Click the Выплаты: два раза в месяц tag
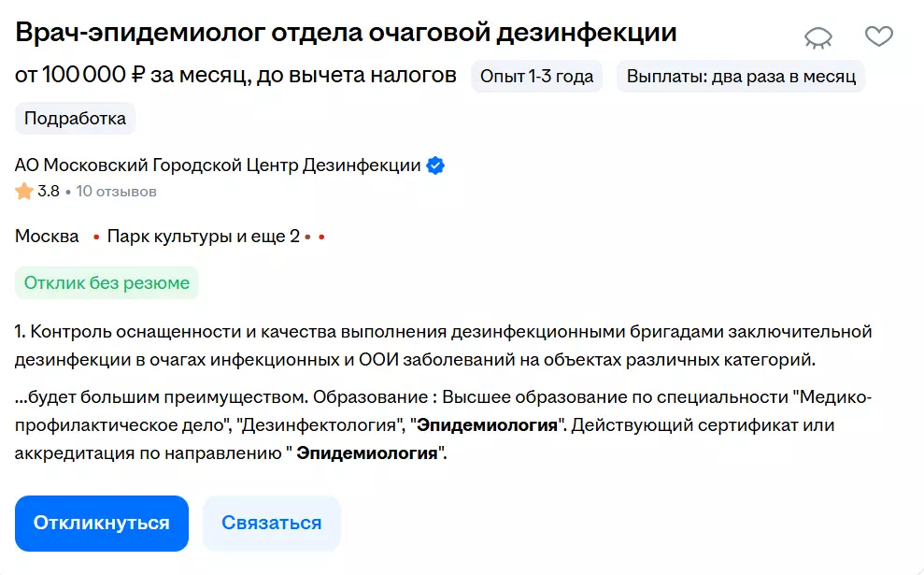Image resolution: width=924 pixels, height=575 pixels. [741, 77]
